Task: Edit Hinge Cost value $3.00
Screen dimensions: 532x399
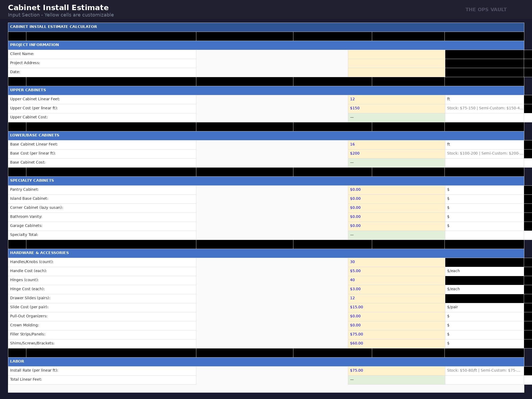Action: [x=396, y=290]
